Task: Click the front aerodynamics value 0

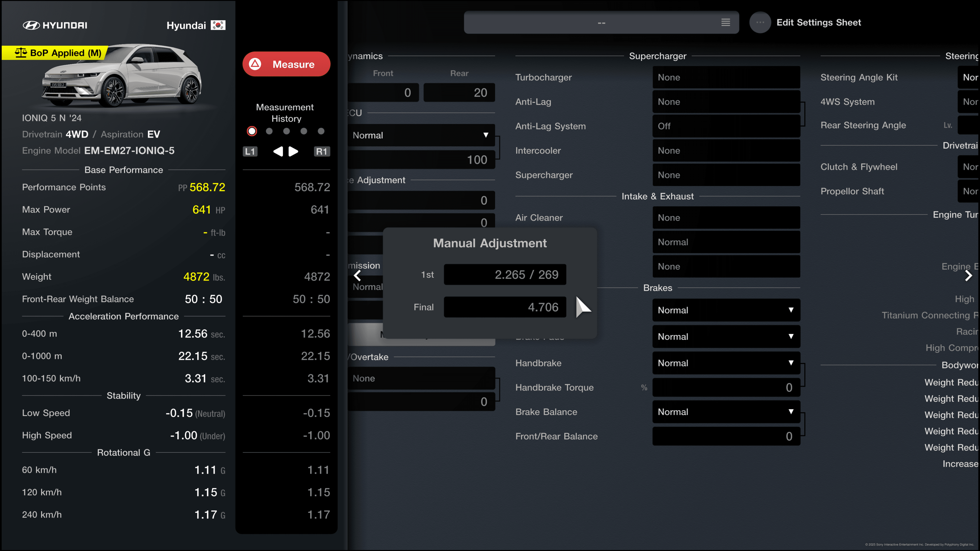Action: 383,92
